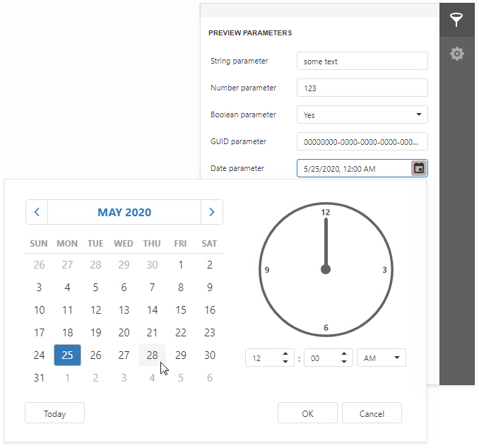Open the export settings gear tab
Image resolution: width=479 pixels, height=448 pixels.
(x=457, y=54)
